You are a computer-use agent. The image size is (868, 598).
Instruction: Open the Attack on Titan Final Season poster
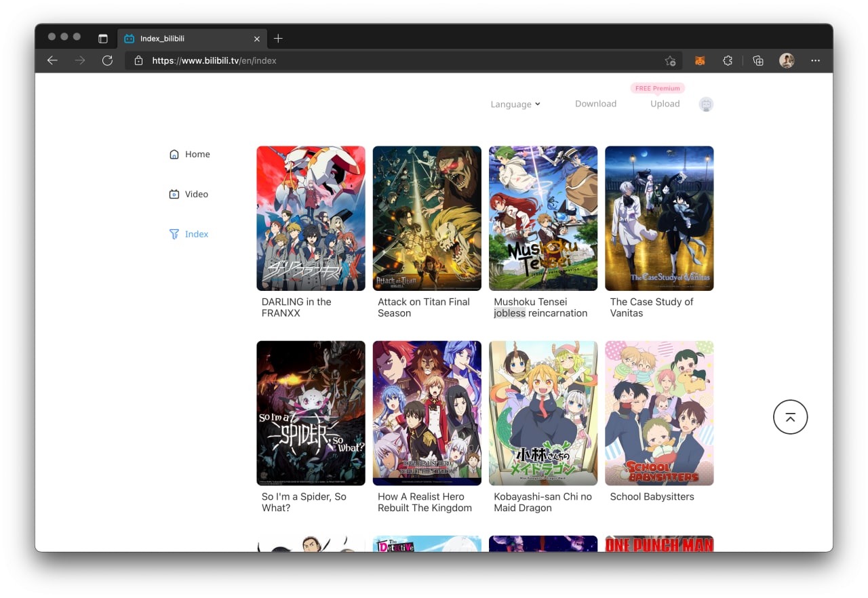pos(427,218)
